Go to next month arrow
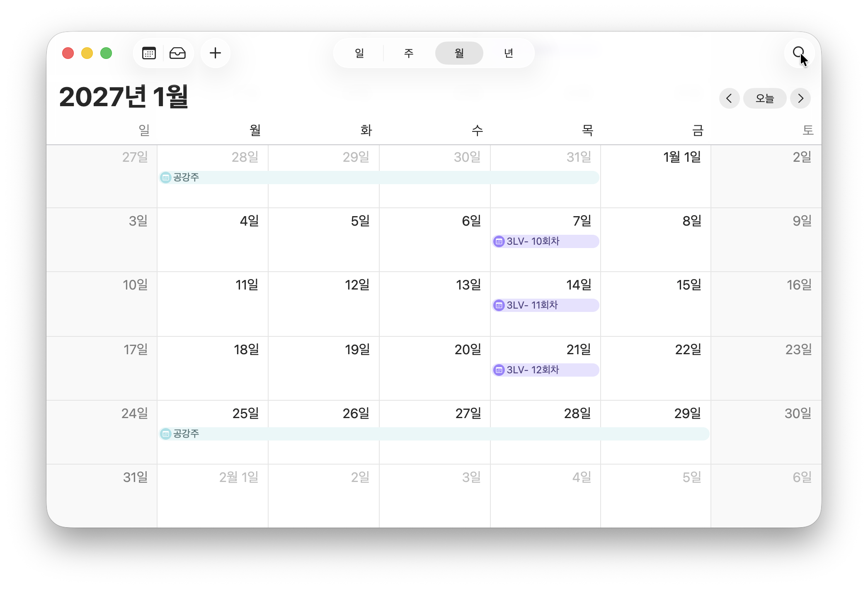 800,98
